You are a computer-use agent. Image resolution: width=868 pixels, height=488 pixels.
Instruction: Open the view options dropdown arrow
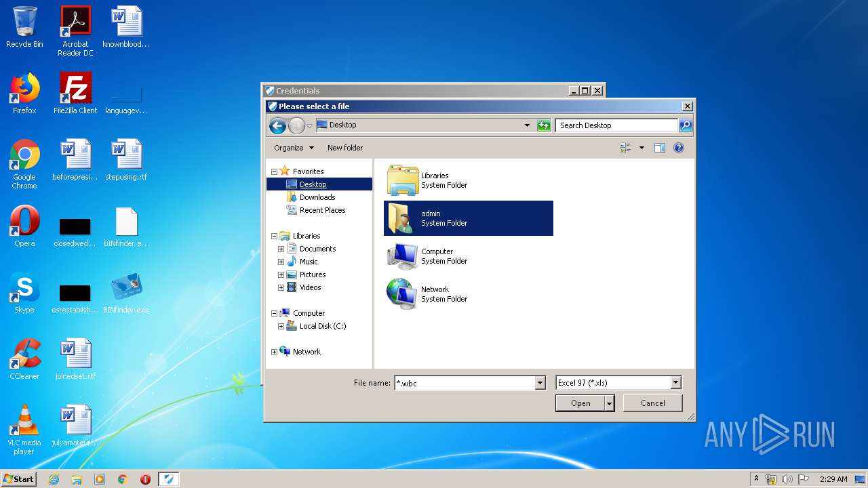click(x=642, y=148)
